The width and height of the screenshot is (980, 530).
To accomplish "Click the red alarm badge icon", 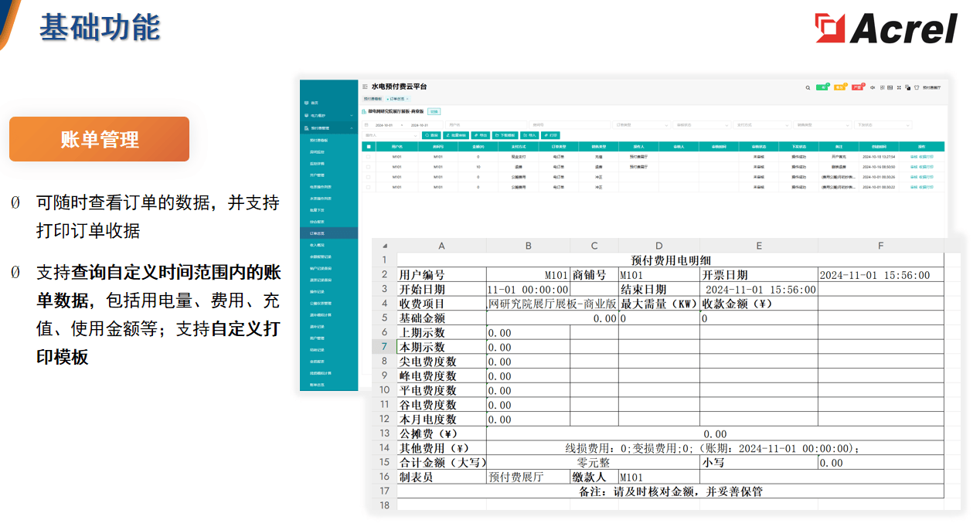I will (857, 87).
